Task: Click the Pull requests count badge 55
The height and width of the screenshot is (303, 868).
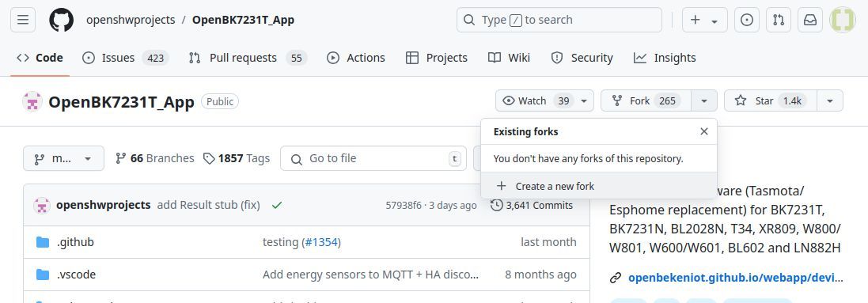Action: (x=296, y=58)
